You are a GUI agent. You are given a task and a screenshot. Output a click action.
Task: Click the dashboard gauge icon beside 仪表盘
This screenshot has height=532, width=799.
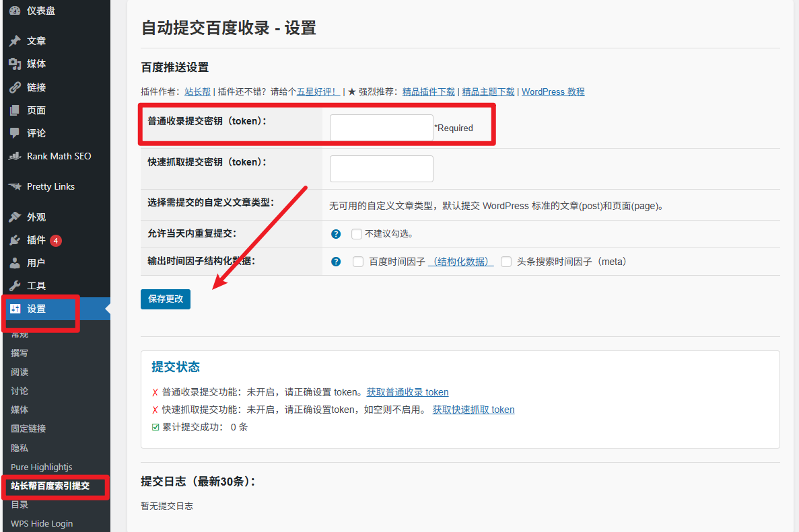[x=15, y=10]
